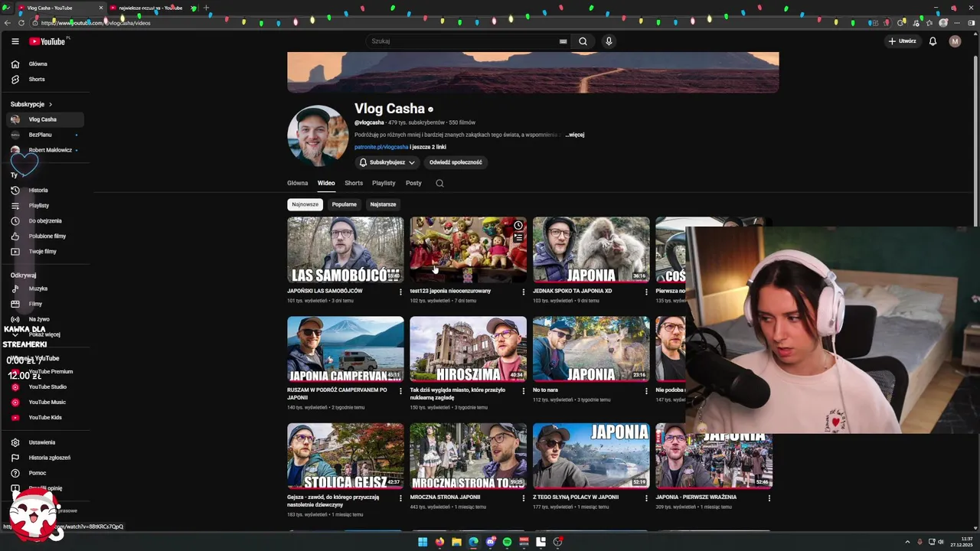Switch to the Playlisty channel tab
Screen dimensions: 980x551
pyautogui.click(x=384, y=184)
